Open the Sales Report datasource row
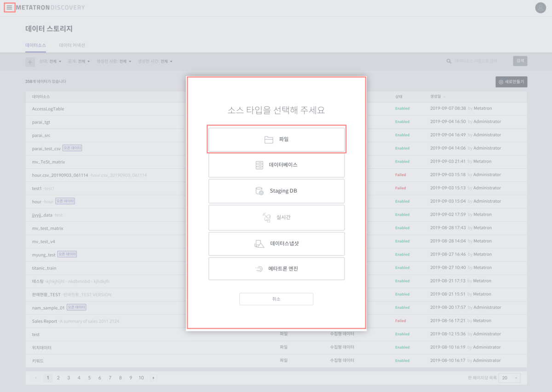 click(276, 321)
